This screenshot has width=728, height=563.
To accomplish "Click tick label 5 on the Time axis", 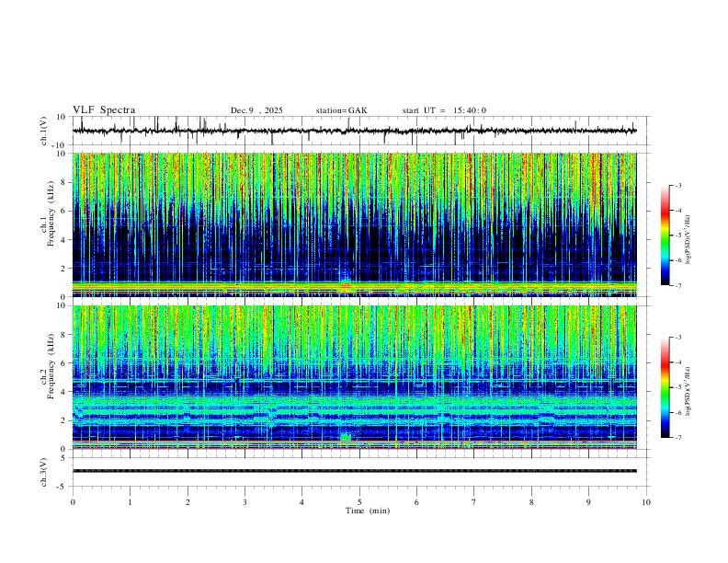I will point(359,502).
